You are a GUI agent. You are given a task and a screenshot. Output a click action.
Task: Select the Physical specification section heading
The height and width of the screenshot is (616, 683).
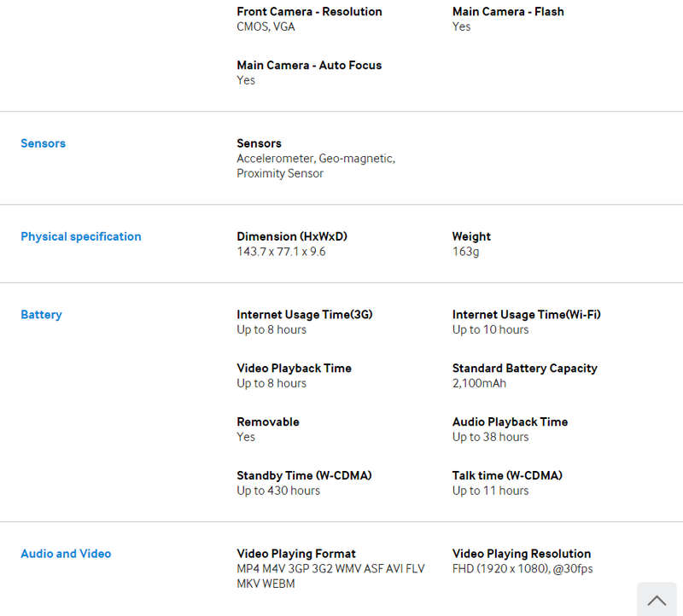pyautogui.click(x=81, y=236)
